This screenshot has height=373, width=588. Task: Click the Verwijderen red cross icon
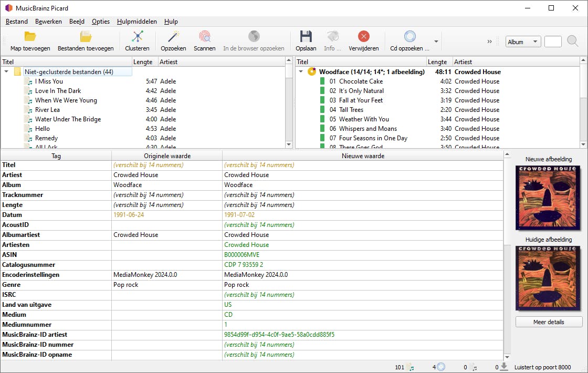coord(363,37)
